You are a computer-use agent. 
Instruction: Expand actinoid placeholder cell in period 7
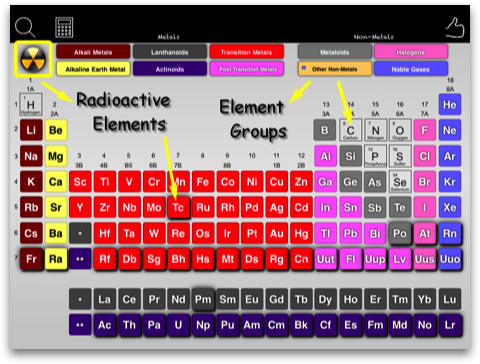tap(80, 259)
